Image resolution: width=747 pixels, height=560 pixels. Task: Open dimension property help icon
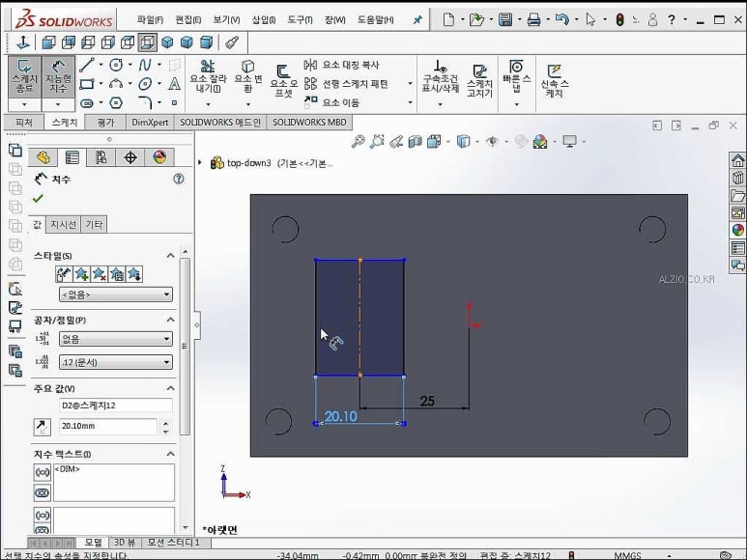point(178,179)
